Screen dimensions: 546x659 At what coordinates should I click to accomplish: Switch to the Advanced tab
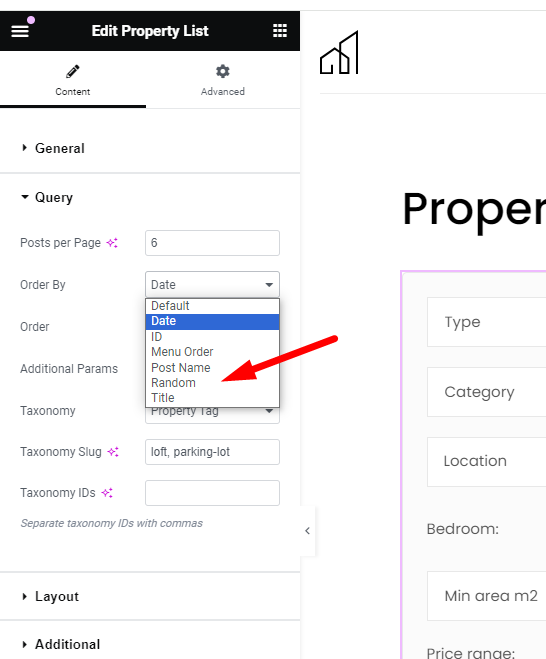[223, 80]
